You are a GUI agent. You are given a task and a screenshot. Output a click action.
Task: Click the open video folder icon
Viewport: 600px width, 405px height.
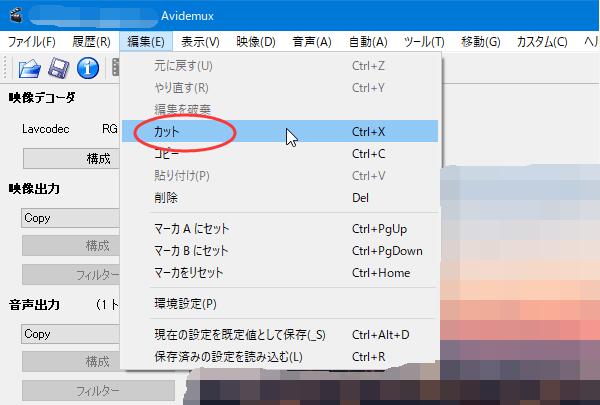(x=29, y=68)
